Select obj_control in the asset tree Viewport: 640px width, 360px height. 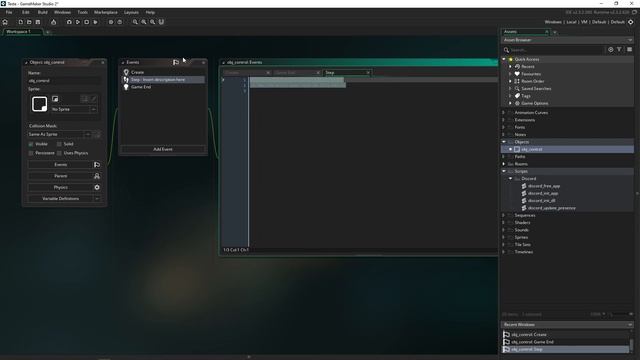pyautogui.click(x=567, y=149)
